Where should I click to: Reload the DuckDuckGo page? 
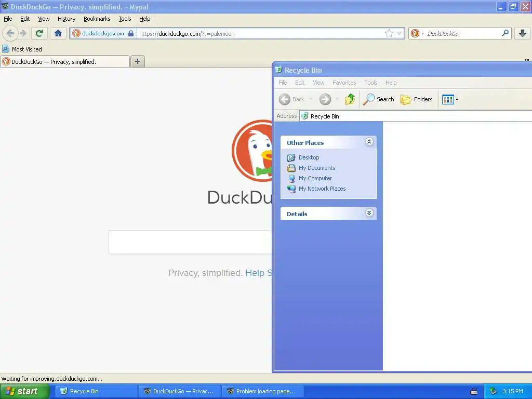(x=39, y=33)
